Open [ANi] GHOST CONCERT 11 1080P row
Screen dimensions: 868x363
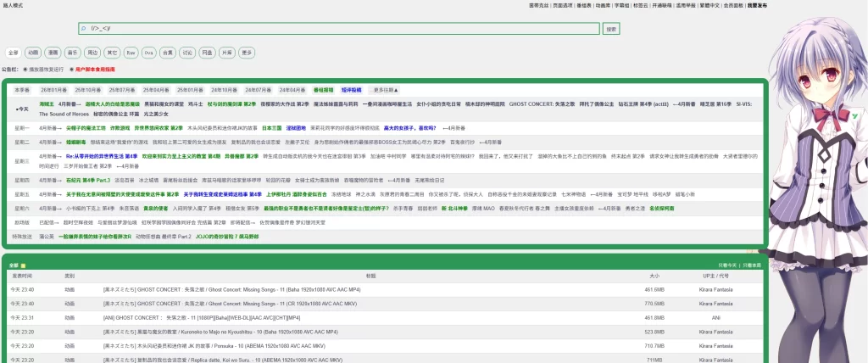(202, 317)
